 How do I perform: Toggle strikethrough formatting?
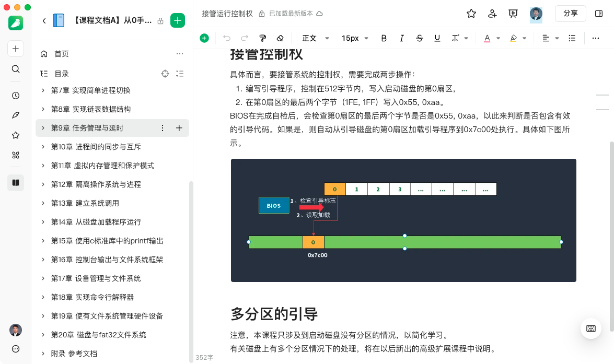click(420, 38)
